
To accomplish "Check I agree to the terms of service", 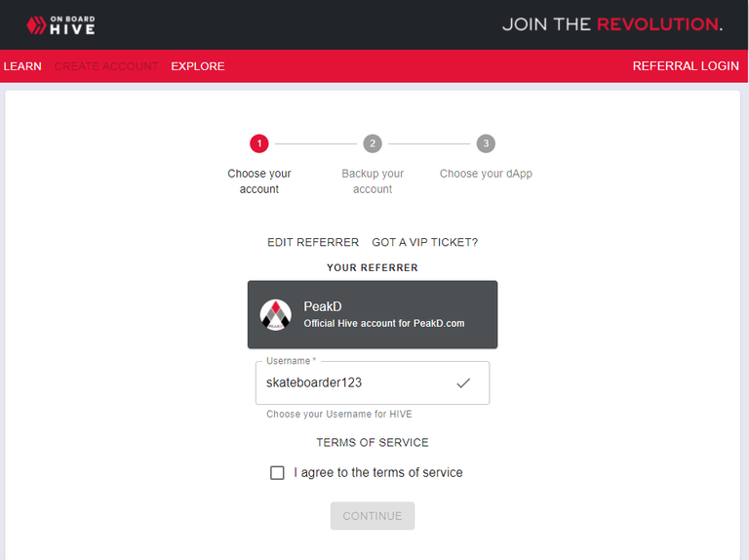I will click(x=277, y=472).
